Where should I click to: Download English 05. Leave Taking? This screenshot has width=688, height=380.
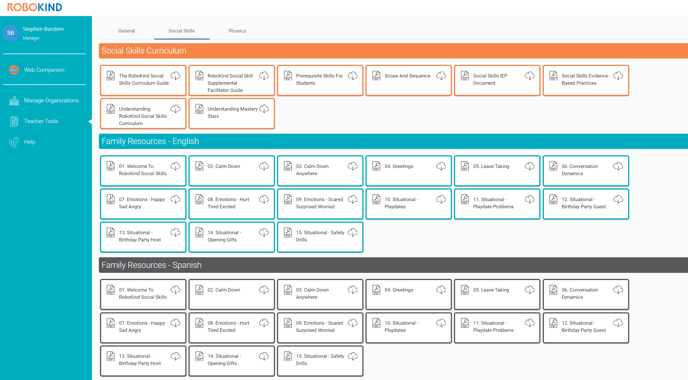pyautogui.click(x=530, y=166)
